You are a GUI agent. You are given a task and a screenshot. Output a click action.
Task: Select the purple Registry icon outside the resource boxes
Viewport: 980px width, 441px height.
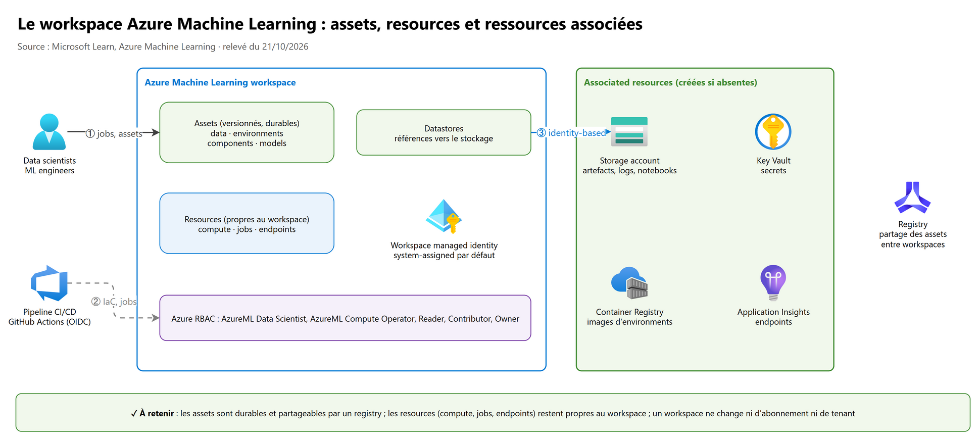click(x=912, y=198)
